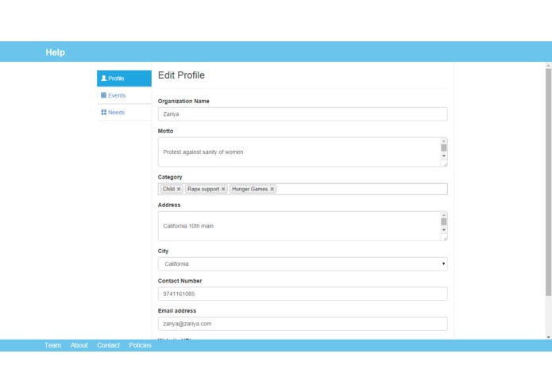Click the page scrollbar thumb
The width and height of the screenshot is (552, 392).
[549, 182]
